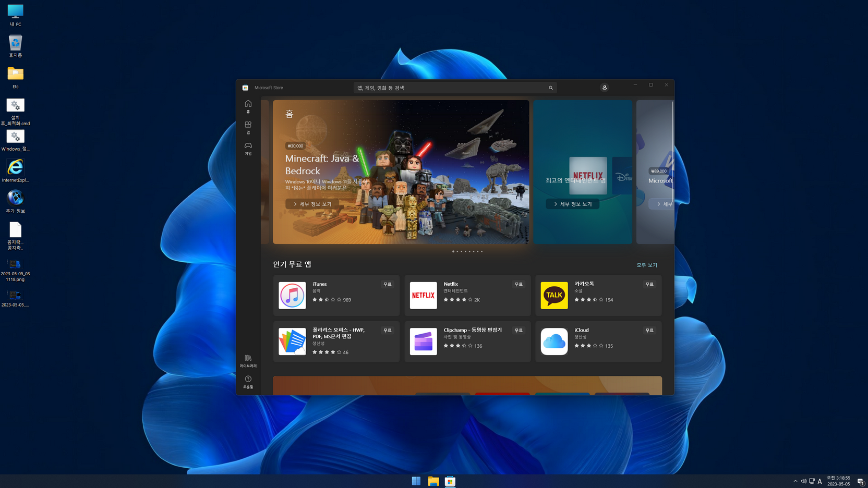Image resolution: width=868 pixels, height=488 pixels.
Task: Click the 무료 button for Clipchamp
Action: pyautogui.click(x=519, y=330)
